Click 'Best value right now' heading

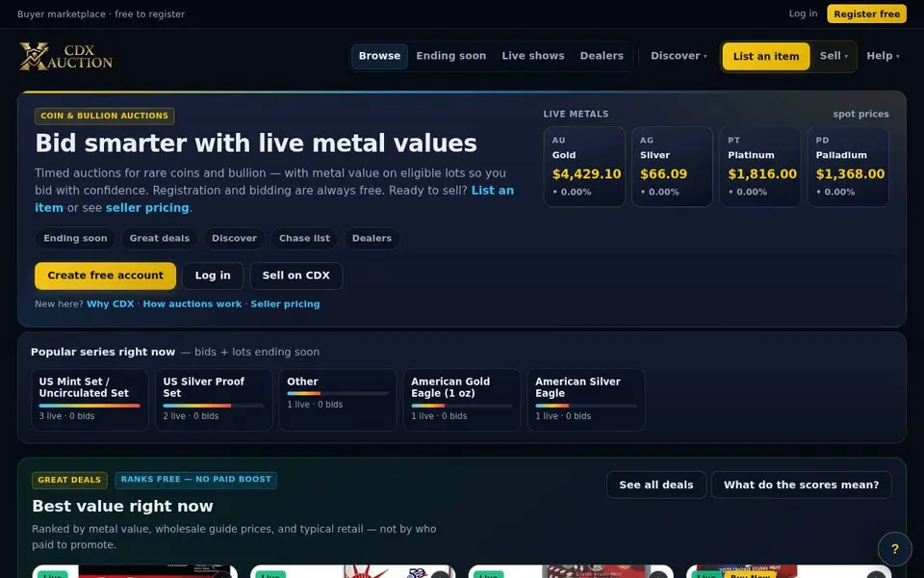click(122, 506)
